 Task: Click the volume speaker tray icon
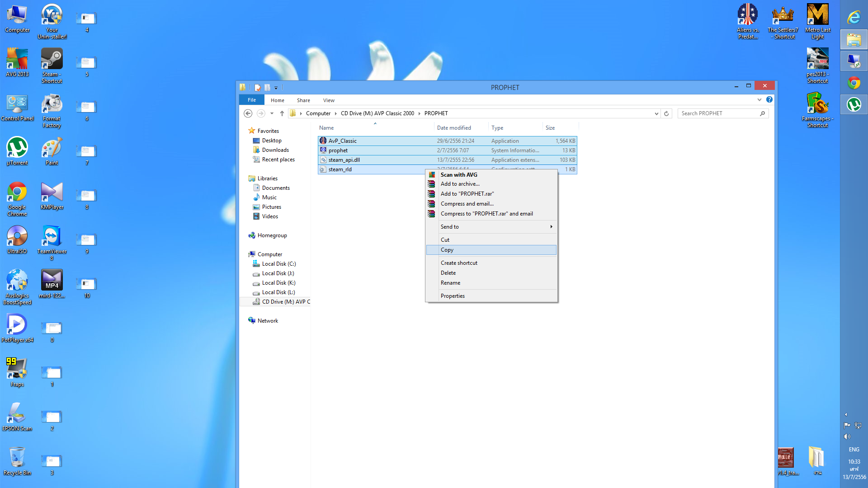point(847,436)
